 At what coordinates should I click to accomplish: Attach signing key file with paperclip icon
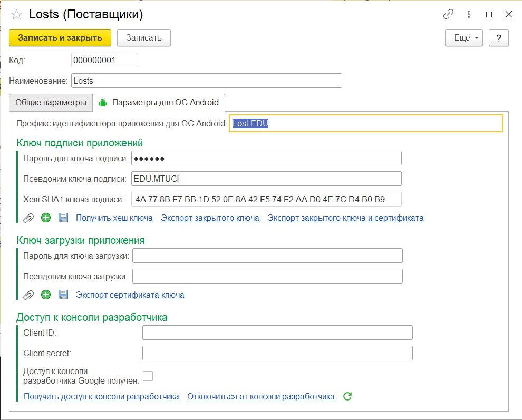click(28, 218)
